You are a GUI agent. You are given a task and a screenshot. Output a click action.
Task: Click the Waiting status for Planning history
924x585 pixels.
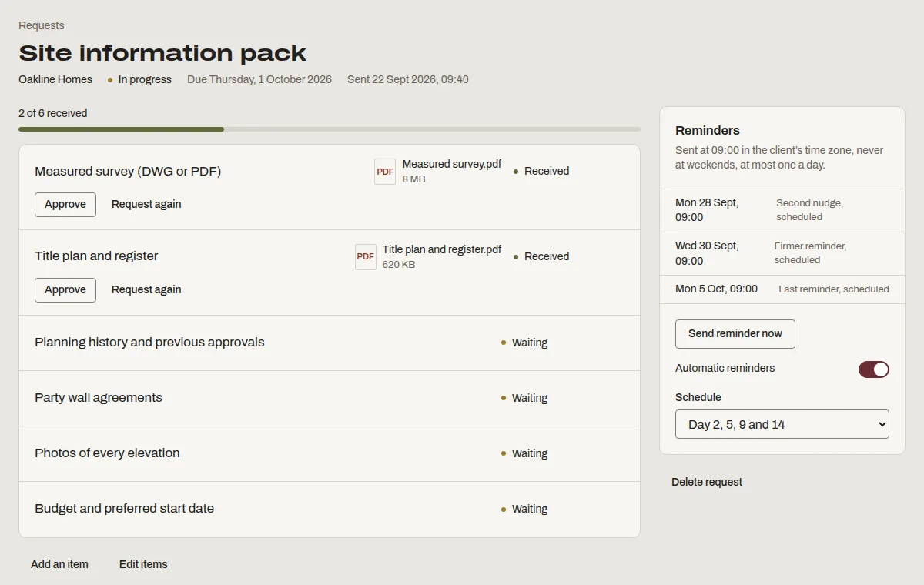(x=524, y=343)
